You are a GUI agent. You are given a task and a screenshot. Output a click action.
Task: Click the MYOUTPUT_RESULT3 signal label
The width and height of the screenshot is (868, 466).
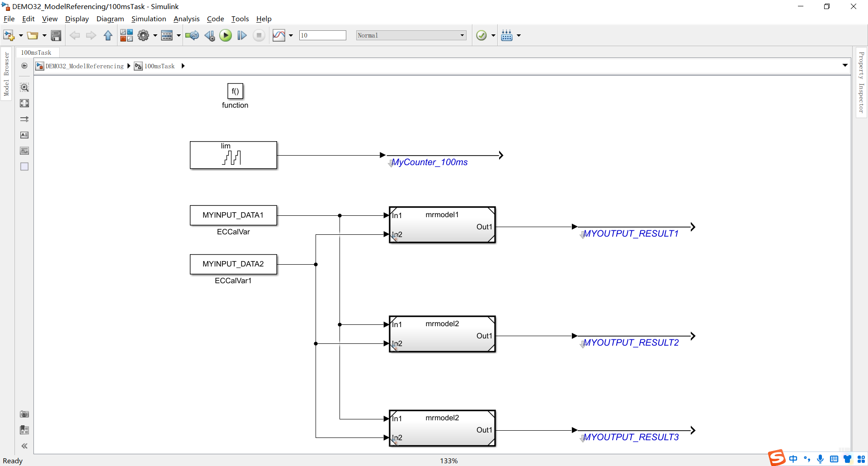[x=631, y=437]
